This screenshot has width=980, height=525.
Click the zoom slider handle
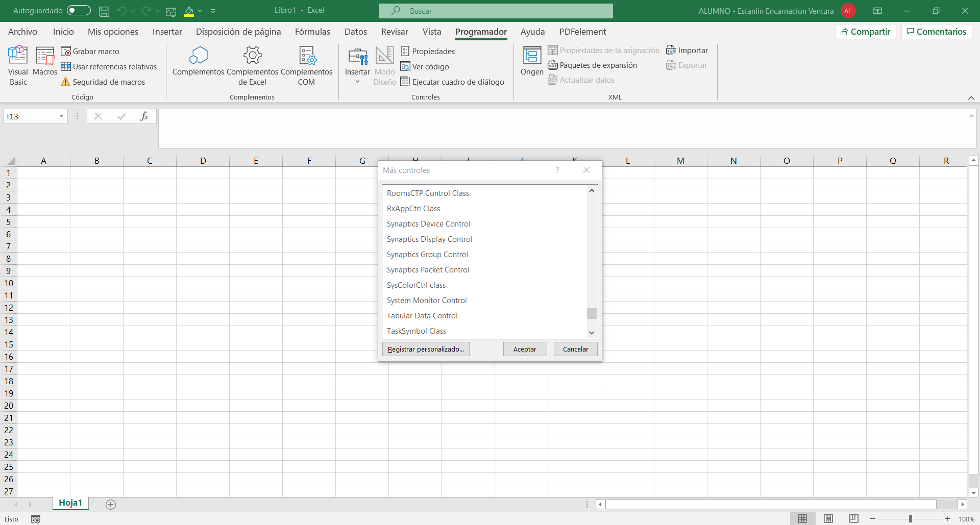[910, 519]
